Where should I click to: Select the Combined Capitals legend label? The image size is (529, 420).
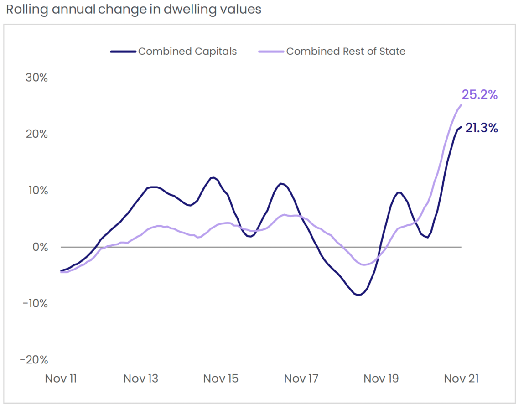pos(187,52)
